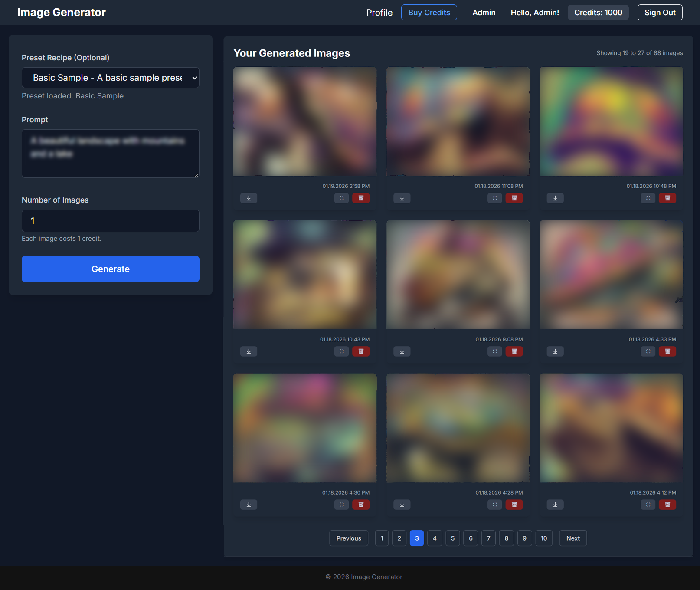
Task: Go to the Next page of images
Action: click(572, 538)
